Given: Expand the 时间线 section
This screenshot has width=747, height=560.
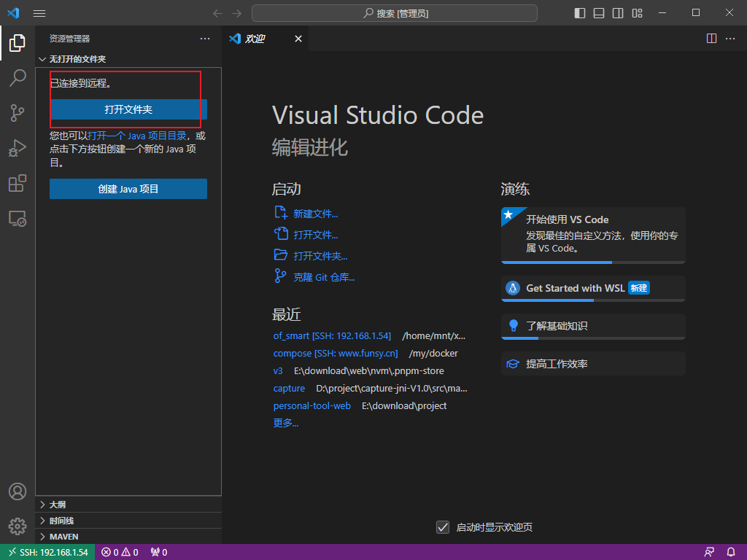Looking at the screenshot, I should (128, 521).
